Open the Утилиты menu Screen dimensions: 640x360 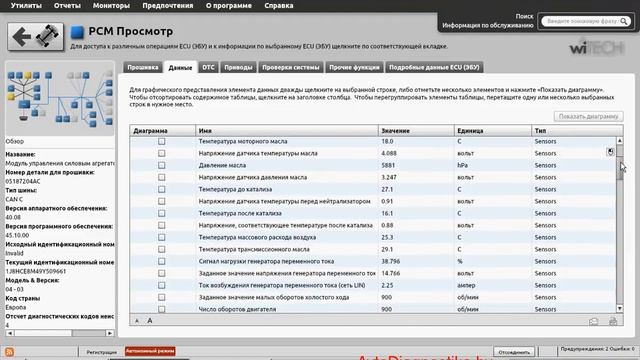coord(26,6)
